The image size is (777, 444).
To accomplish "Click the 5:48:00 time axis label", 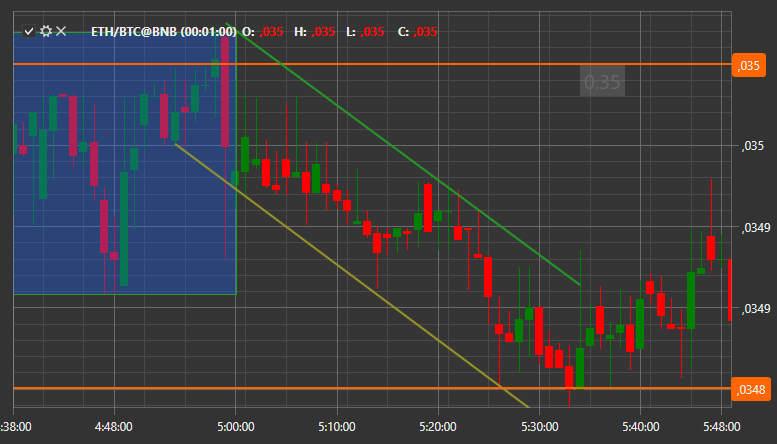I will (722, 427).
